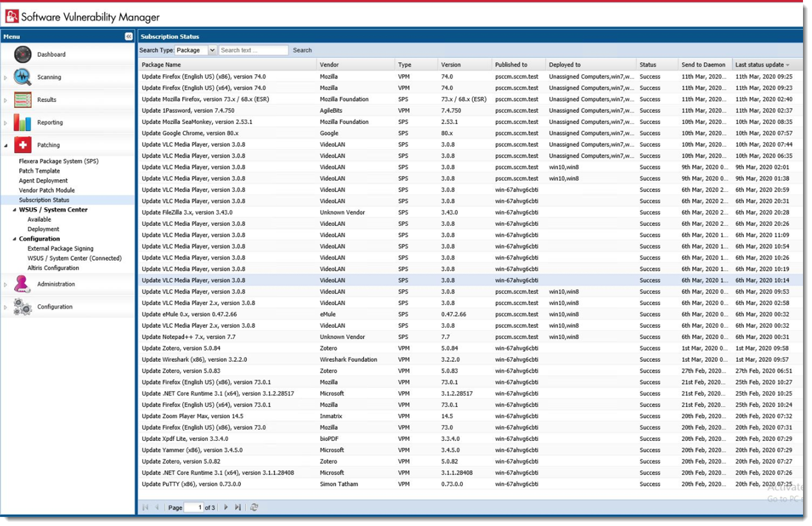Open Vendor Patch Module in sidebar
Image resolution: width=812 pixels, height=526 pixels.
pos(47,191)
